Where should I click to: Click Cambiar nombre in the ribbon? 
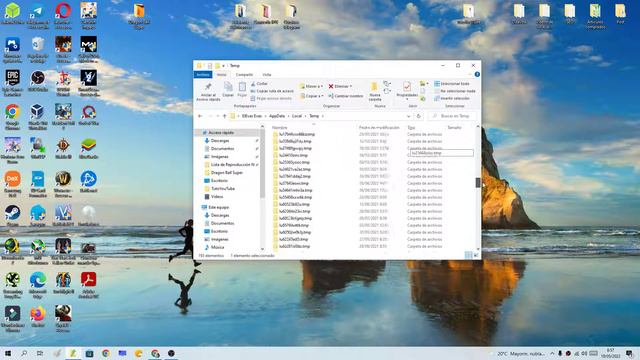(x=346, y=96)
